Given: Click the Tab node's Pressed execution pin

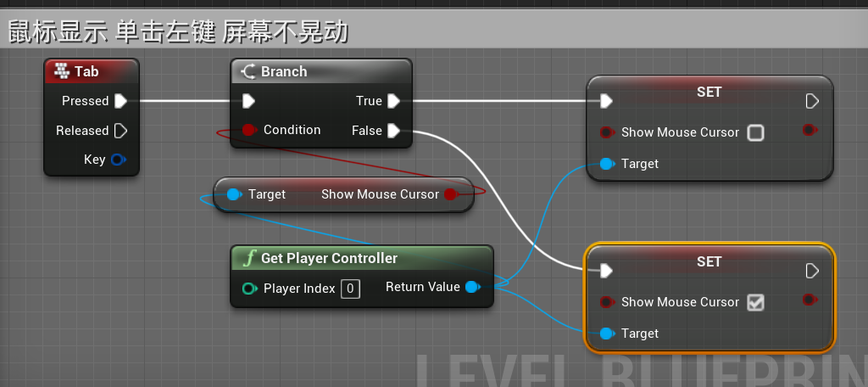Looking at the screenshot, I should 120,101.
